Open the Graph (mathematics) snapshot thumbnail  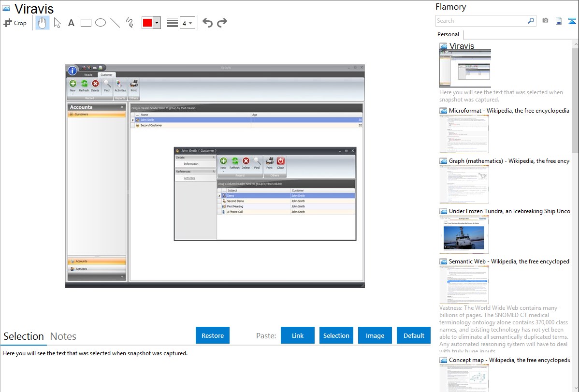pyautogui.click(x=464, y=184)
